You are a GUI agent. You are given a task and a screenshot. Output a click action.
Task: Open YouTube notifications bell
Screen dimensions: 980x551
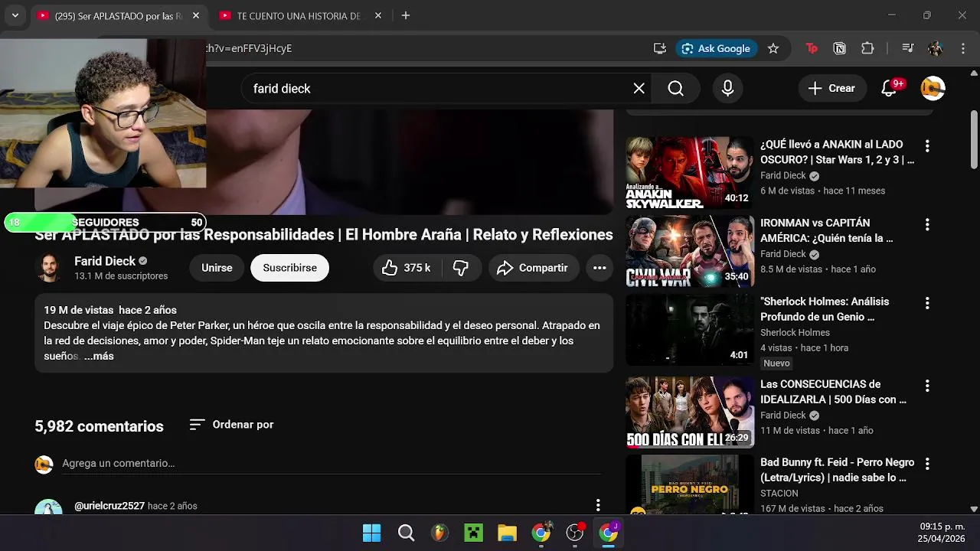(x=889, y=89)
